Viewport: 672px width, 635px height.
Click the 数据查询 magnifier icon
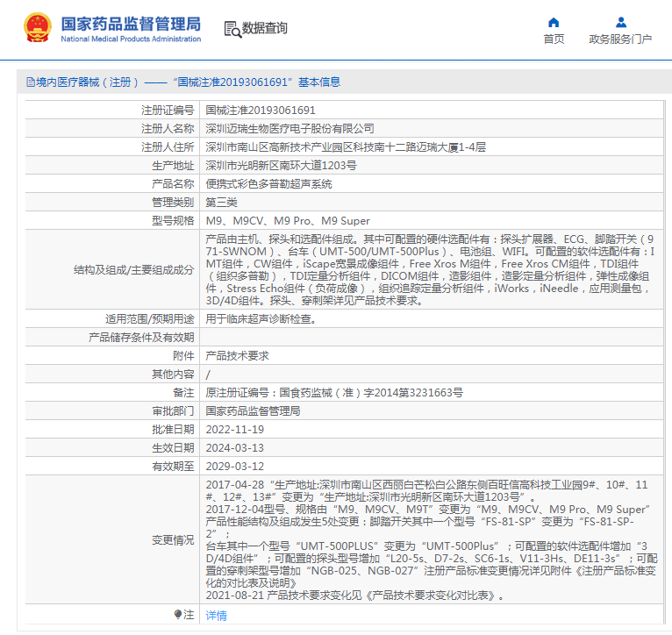[232, 29]
